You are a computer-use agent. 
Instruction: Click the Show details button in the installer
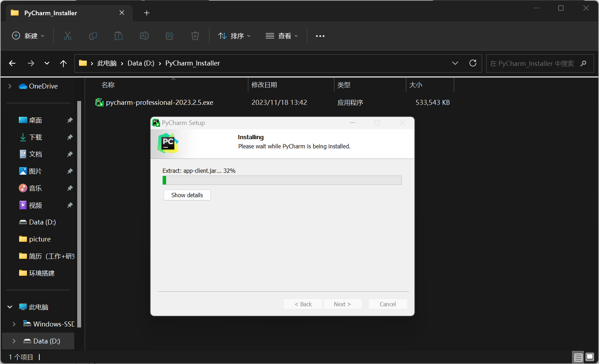tap(187, 195)
